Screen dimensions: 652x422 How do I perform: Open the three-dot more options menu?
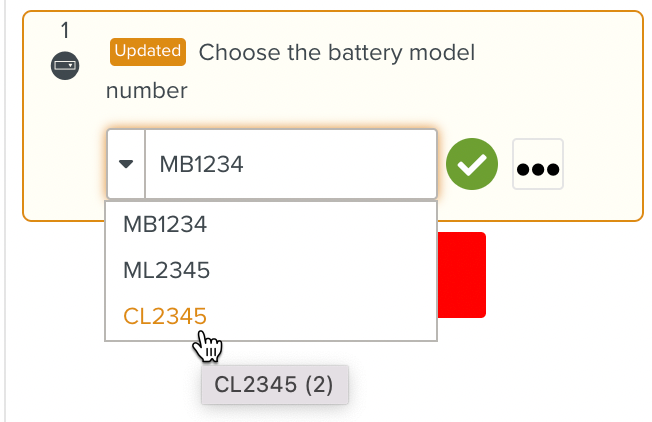pyautogui.click(x=538, y=165)
